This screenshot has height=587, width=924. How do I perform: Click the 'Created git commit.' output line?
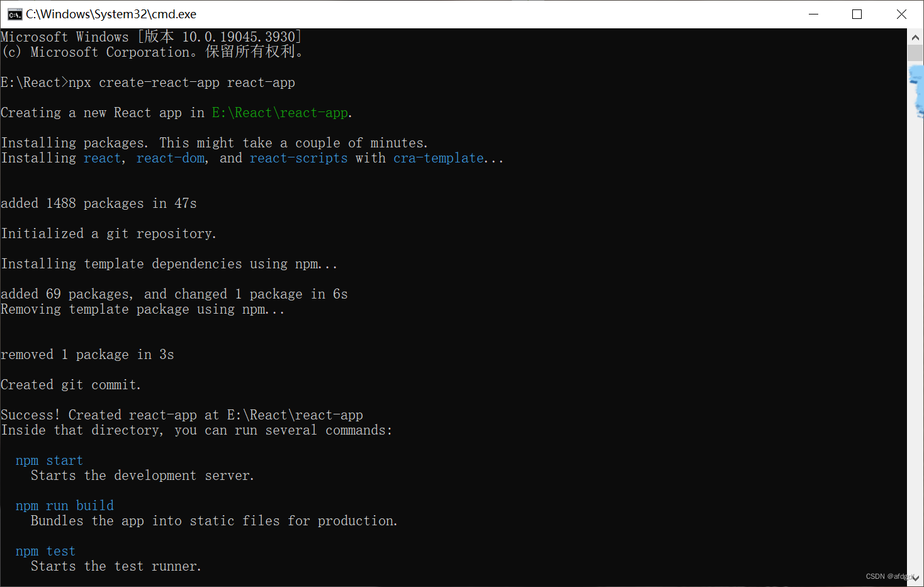70,384
